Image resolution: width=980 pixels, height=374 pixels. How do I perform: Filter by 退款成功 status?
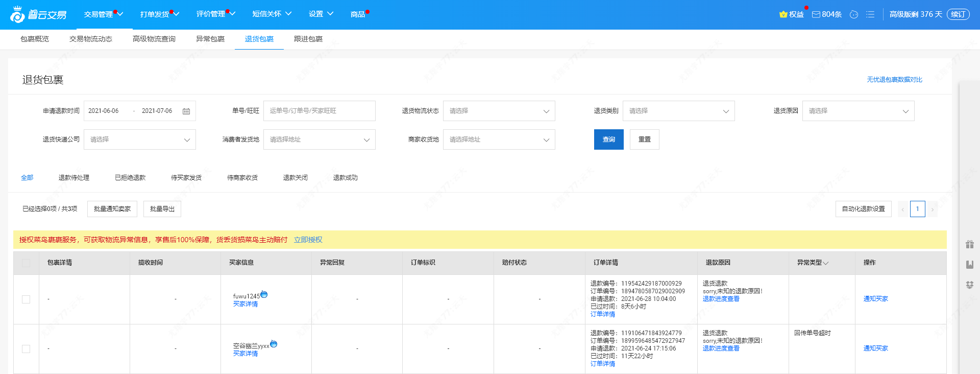tap(346, 178)
